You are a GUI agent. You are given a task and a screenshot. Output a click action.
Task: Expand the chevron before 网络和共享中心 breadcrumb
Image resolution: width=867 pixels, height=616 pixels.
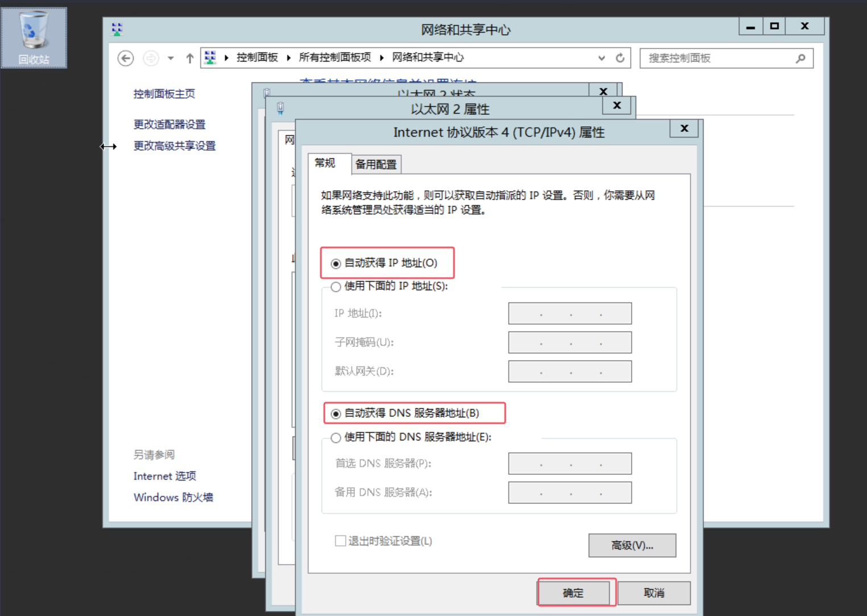tap(382, 57)
